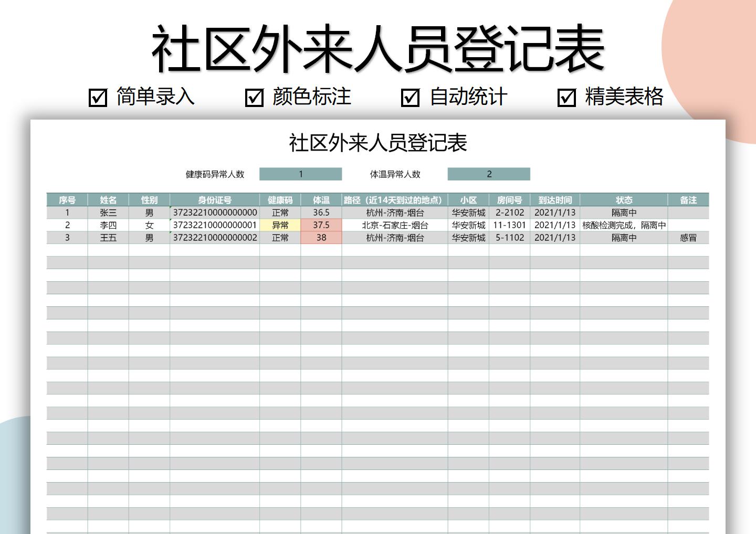Select the 序号 column header
756x534 pixels.
pos(67,199)
